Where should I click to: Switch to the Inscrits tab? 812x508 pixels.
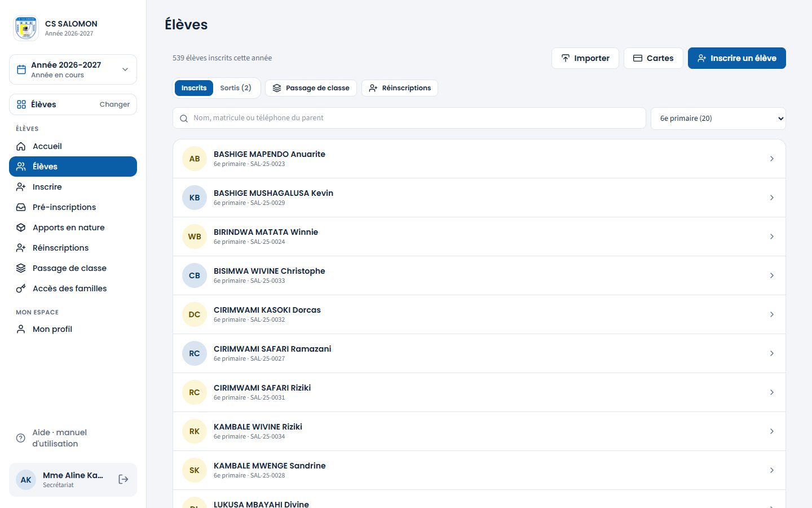click(x=194, y=88)
